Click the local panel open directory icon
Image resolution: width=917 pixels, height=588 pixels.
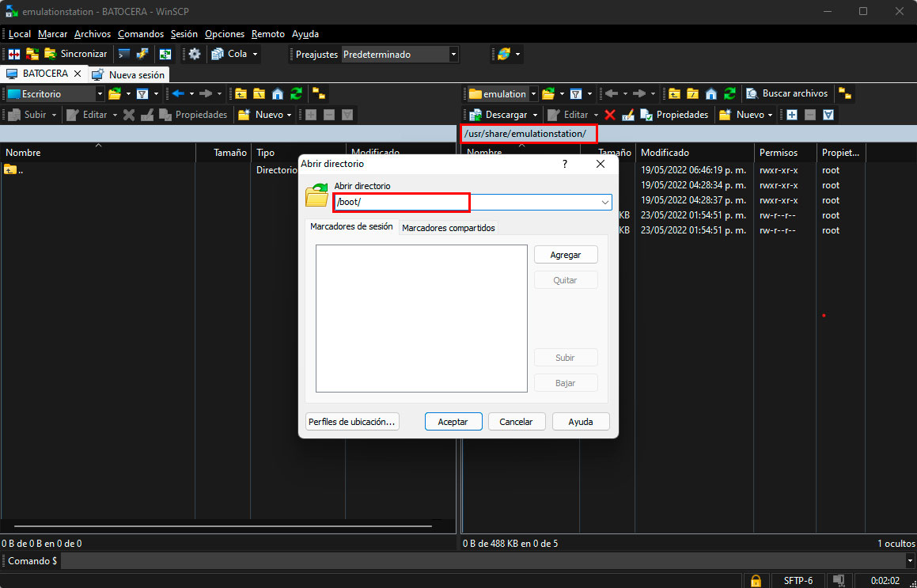coord(115,93)
